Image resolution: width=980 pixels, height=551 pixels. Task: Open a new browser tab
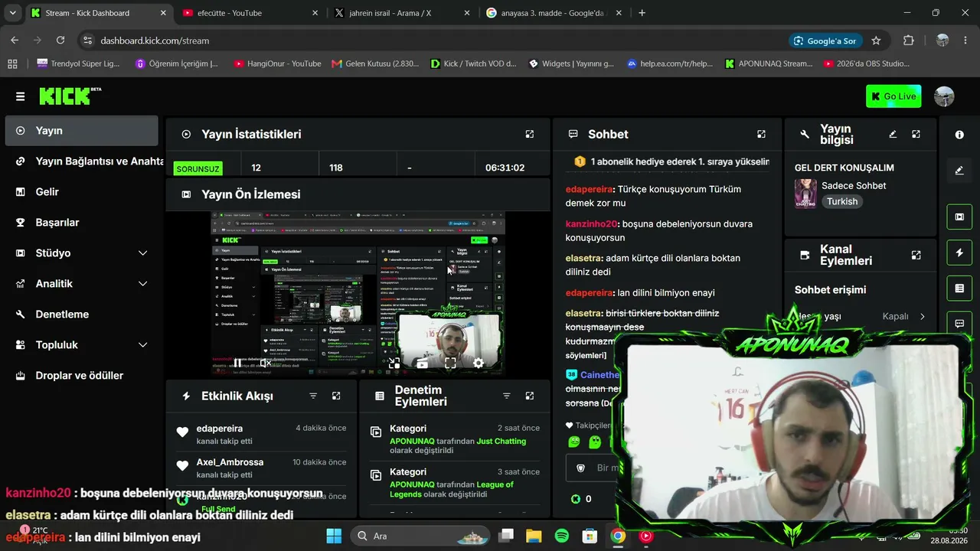coord(642,13)
